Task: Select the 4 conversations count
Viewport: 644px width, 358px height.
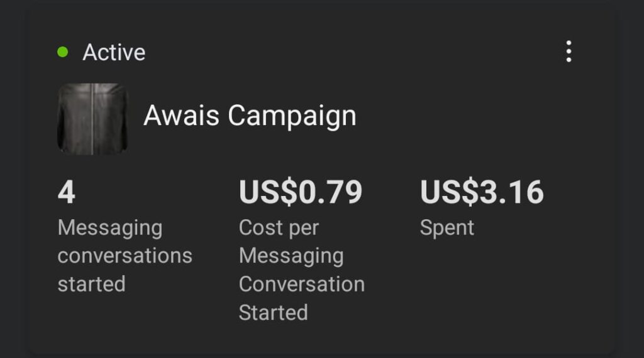Action: pyautogui.click(x=67, y=192)
